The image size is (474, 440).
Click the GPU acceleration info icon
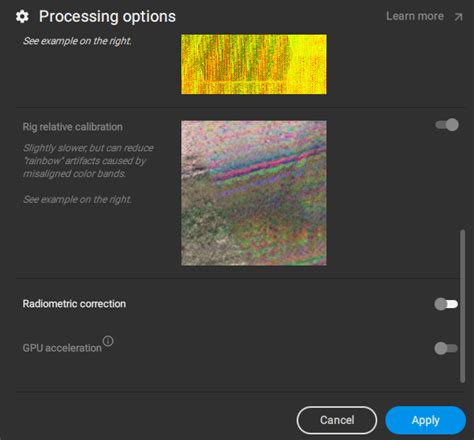[108, 341]
